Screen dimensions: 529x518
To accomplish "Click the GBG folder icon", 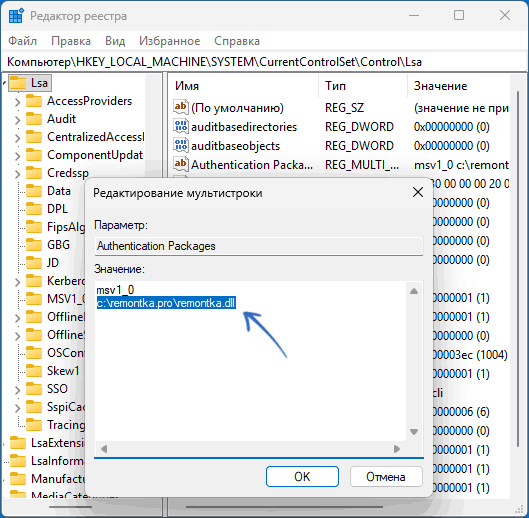I will (x=34, y=245).
